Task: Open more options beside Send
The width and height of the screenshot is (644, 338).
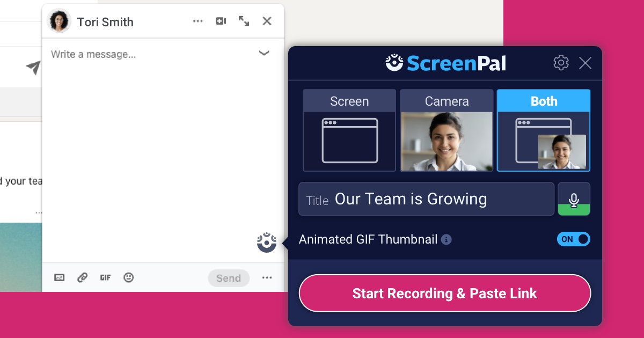Action: (x=267, y=277)
